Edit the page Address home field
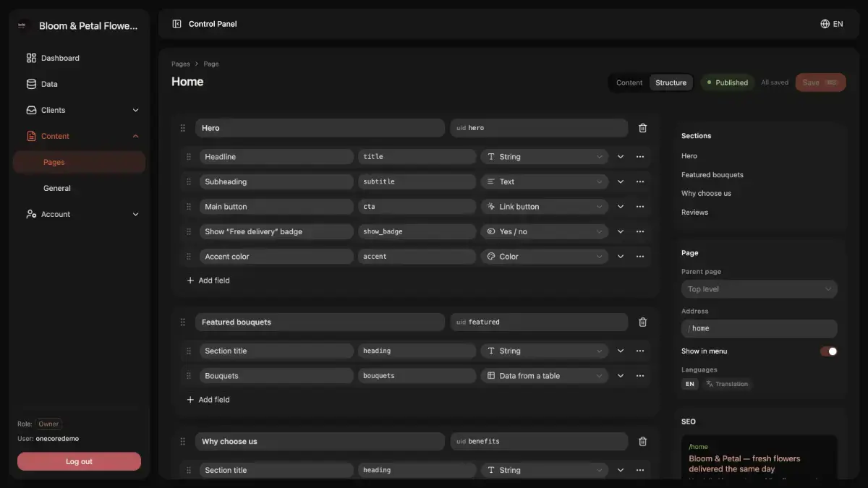This screenshot has height=488, width=868. [x=759, y=328]
